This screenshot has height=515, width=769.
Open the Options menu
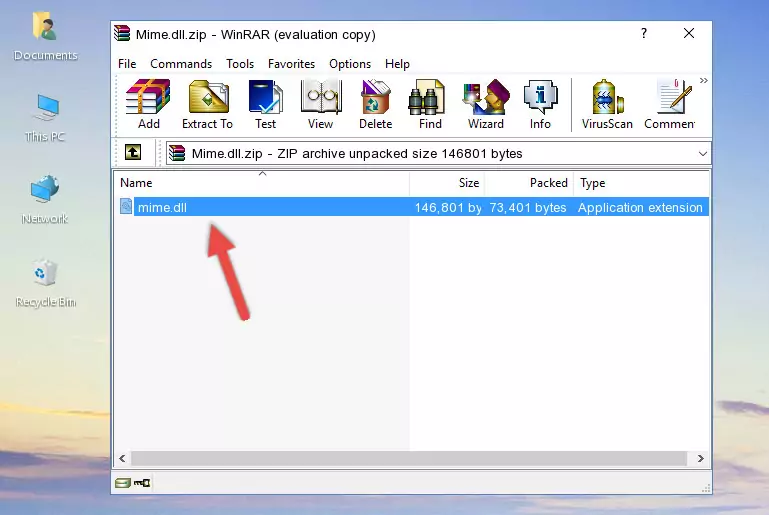(x=350, y=64)
